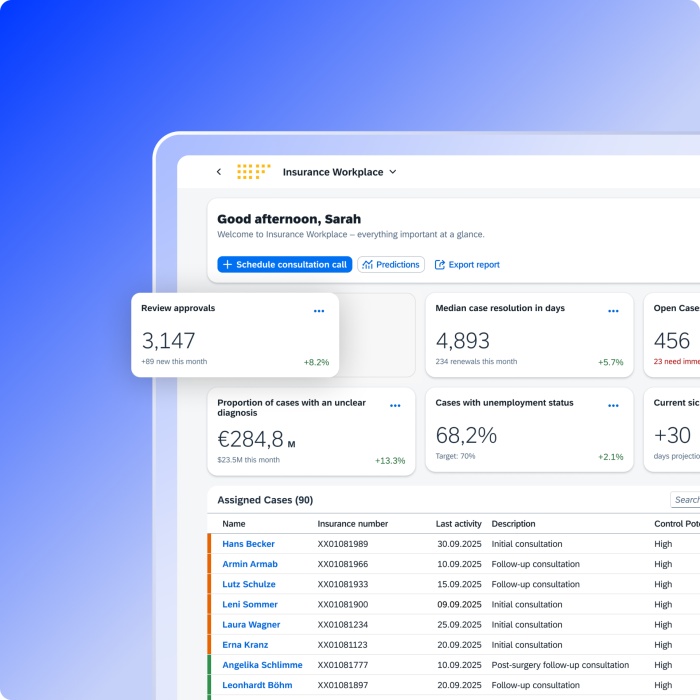Select the Review approvals card
Viewport: 700px width, 700px height.
pyautogui.click(x=234, y=340)
